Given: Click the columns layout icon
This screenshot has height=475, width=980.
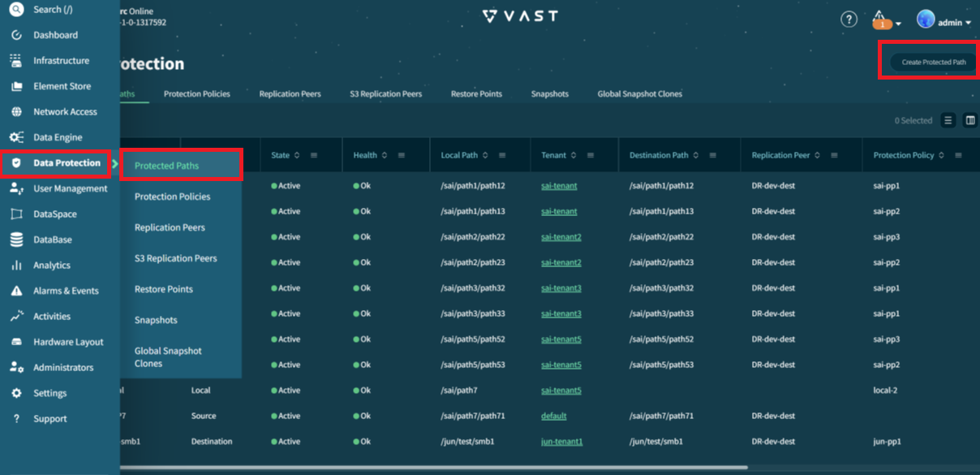Looking at the screenshot, I should coord(969,120).
